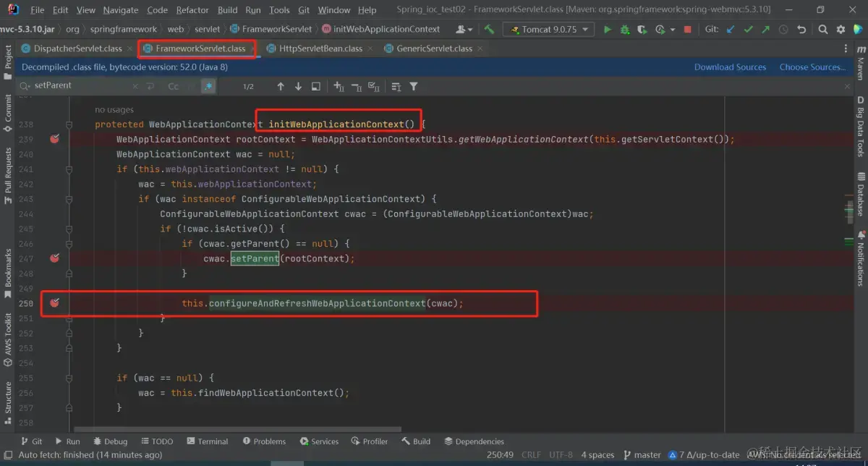The width and height of the screenshot is (868, 466).
Task: Click Choose Sources link
Action: 812,67
